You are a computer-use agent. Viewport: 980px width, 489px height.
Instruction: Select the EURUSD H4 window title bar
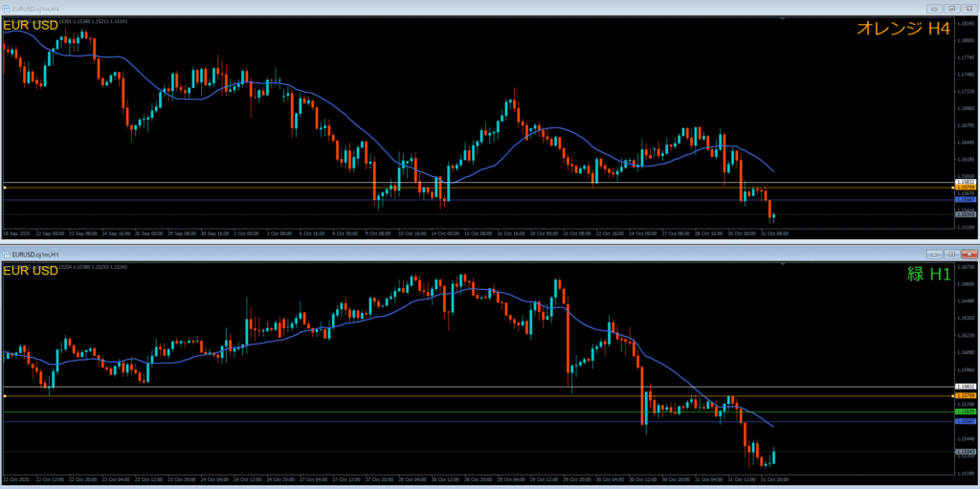(383, 7)
